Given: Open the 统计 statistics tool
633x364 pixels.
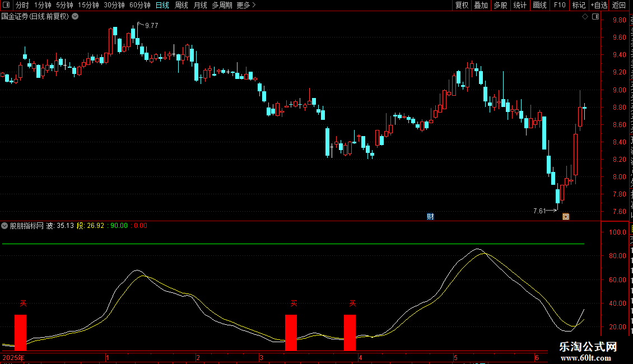Looking at the screenshot, I should 520,5.
